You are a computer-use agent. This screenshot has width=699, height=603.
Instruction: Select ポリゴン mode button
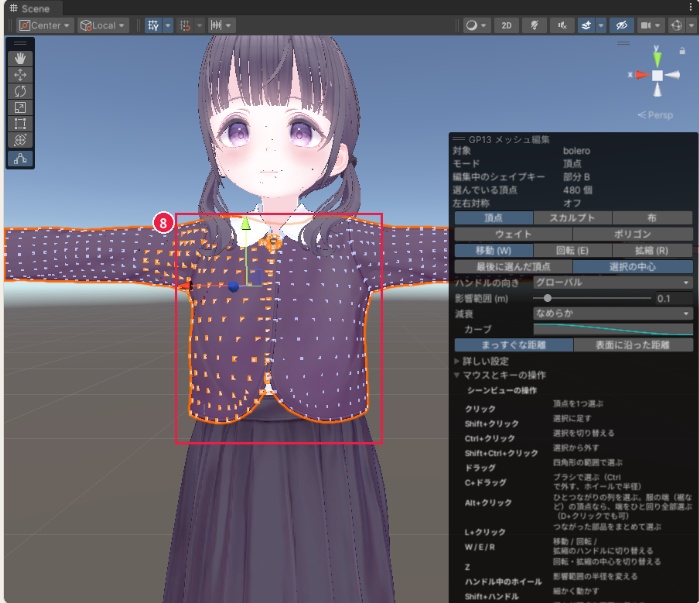pos(633,234)
